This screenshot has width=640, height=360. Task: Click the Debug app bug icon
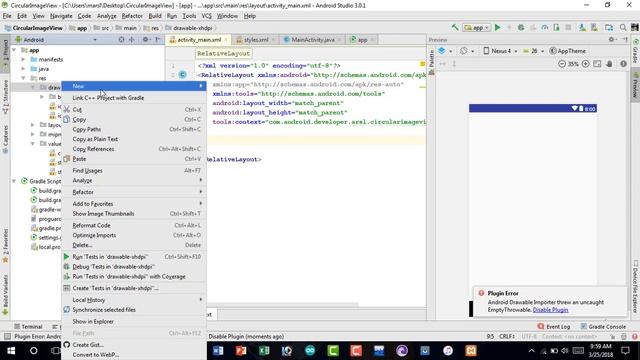point(521,28)
